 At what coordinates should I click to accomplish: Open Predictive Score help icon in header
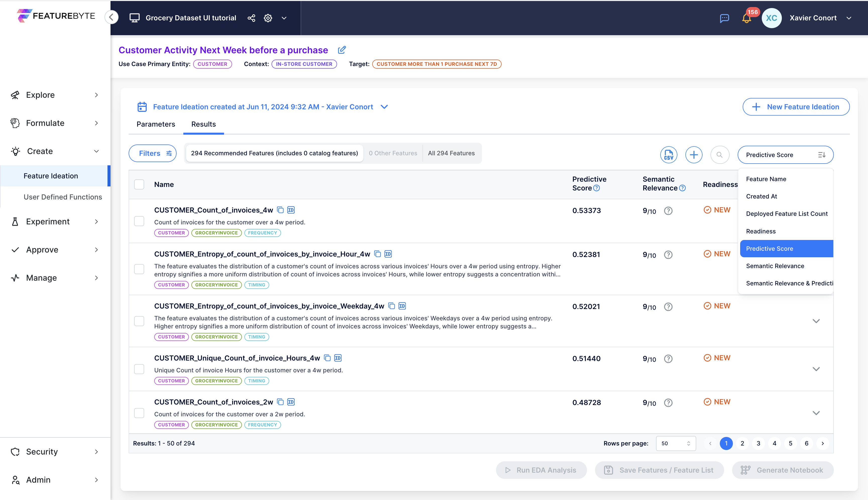[x=596, y=188]
